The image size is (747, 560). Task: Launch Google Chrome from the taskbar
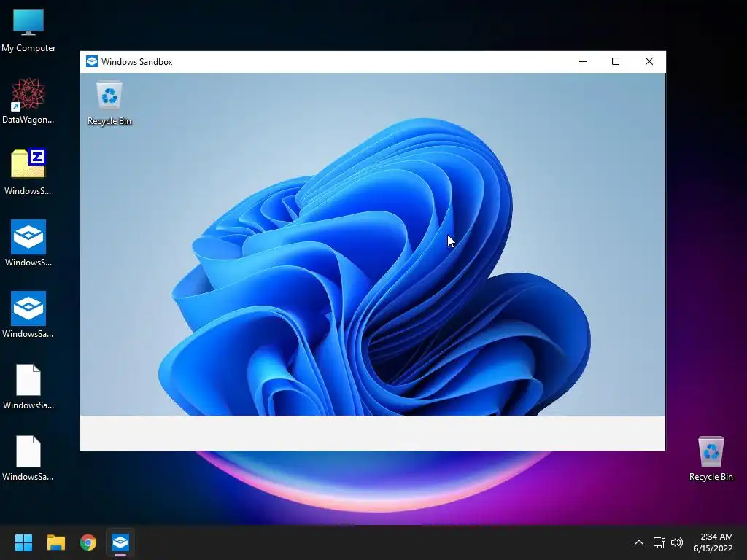[88, 542]
